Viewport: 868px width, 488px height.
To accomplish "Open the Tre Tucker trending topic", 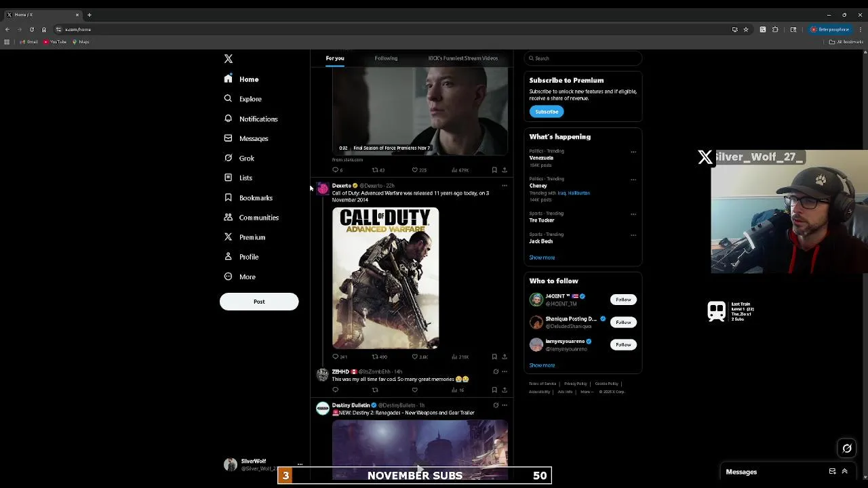I will 542,220.
